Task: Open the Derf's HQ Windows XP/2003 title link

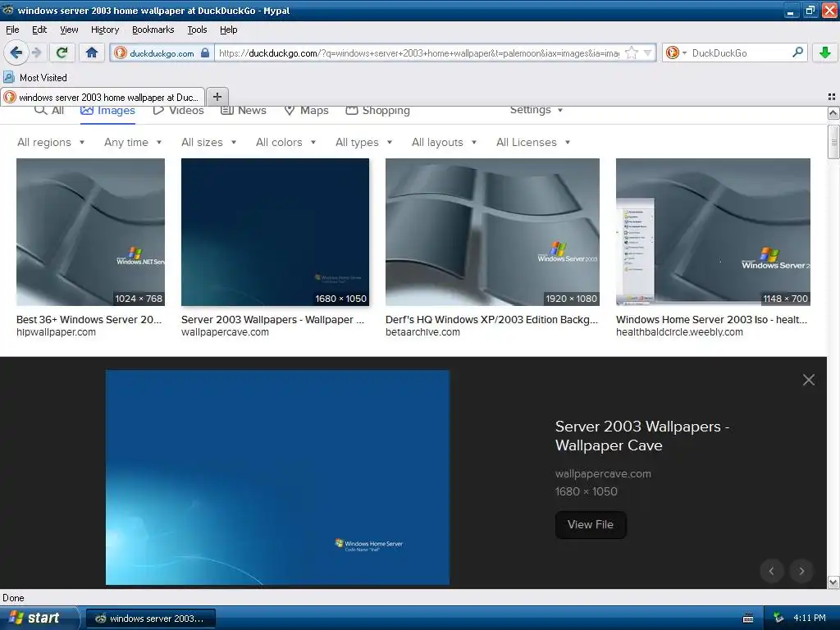Action: point(492,319)
